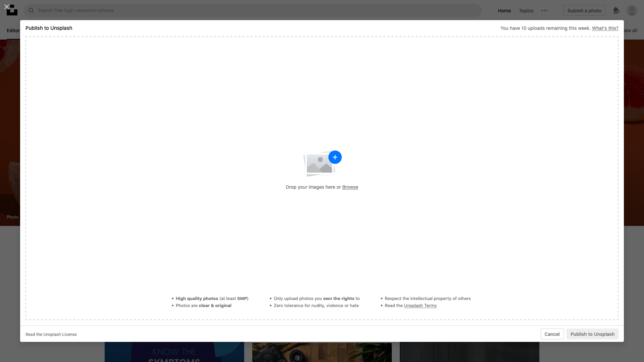Click the blue plus add-image icon
Viewport: 644px width, 362px height.
pos(335,157)
